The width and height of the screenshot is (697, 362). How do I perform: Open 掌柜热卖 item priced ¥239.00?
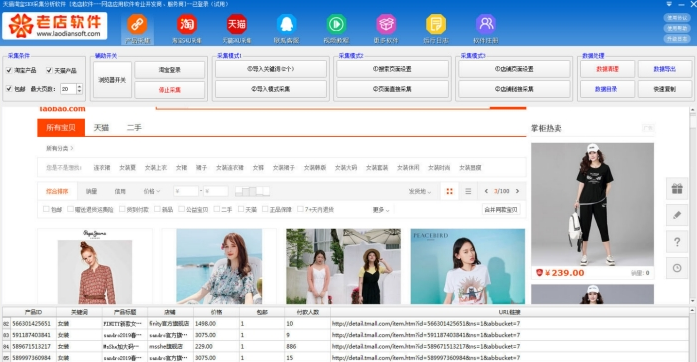click(x=593, y=211)
